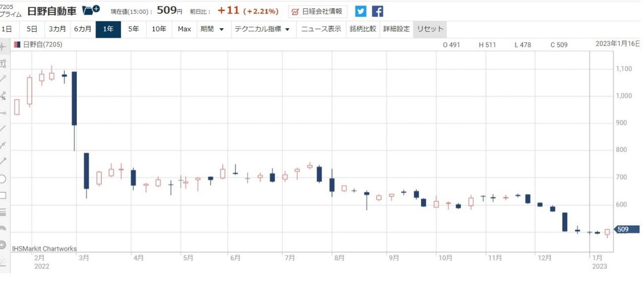
Task: Switch chart range to 1日
Action: 6,29
